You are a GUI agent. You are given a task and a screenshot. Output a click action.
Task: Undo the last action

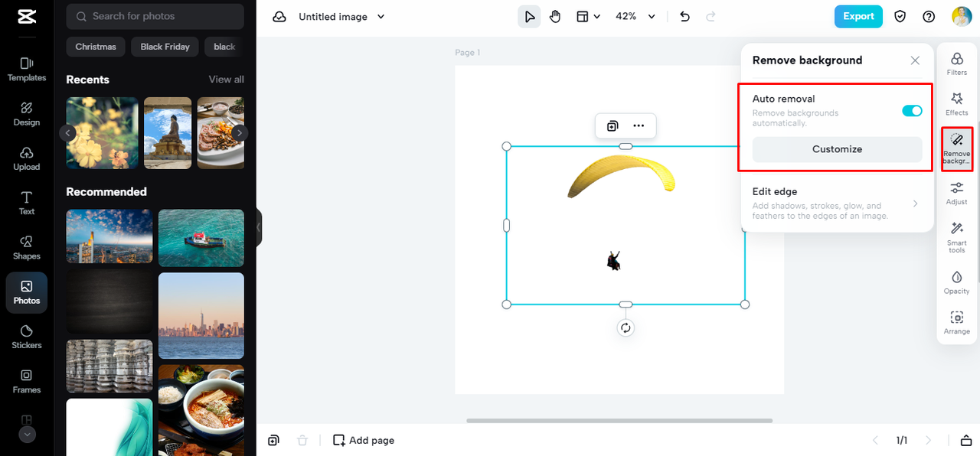click(684, 17)
